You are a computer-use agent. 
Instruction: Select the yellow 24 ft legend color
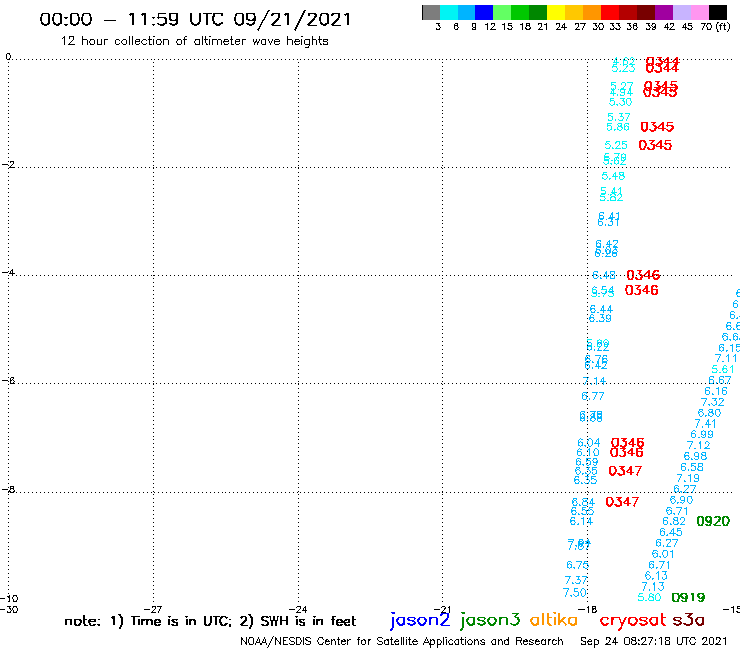click(x=556, y=12)
